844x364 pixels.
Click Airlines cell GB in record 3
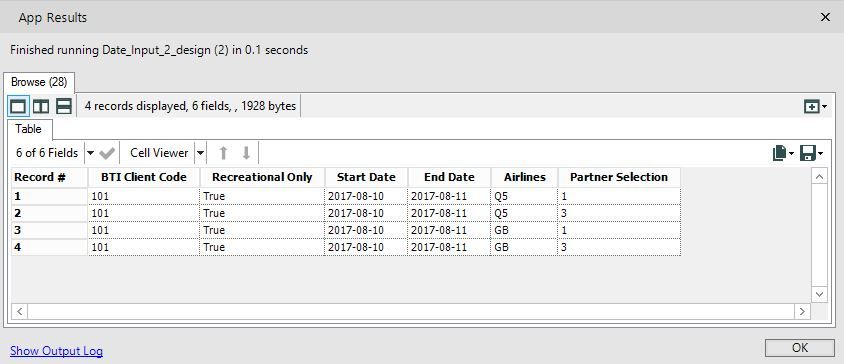(525, 230)
